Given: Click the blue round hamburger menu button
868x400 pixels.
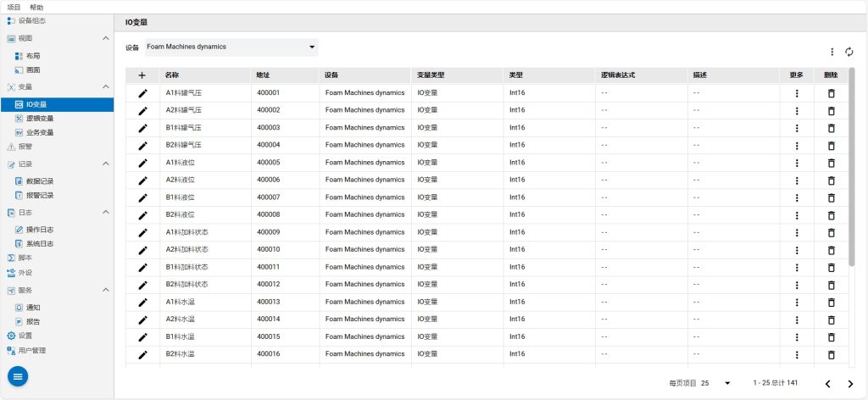Looking at the screenshot, I should (18, 375).
